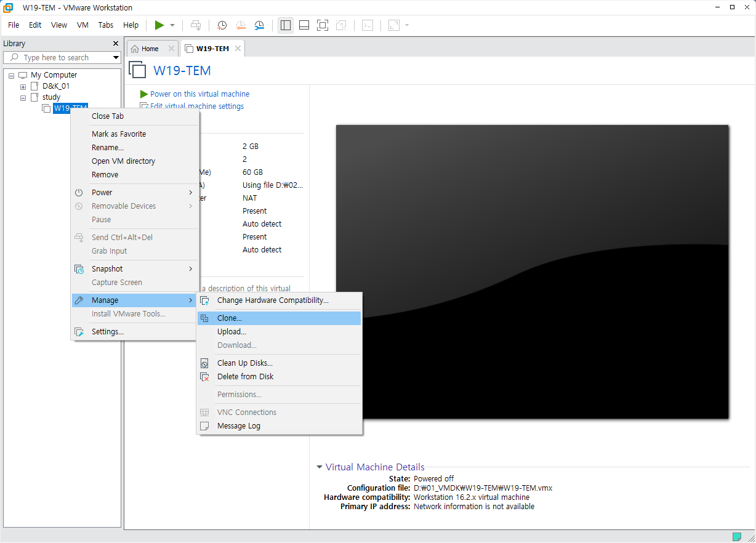Expand the D&K_01 folder node

[23, 86]
